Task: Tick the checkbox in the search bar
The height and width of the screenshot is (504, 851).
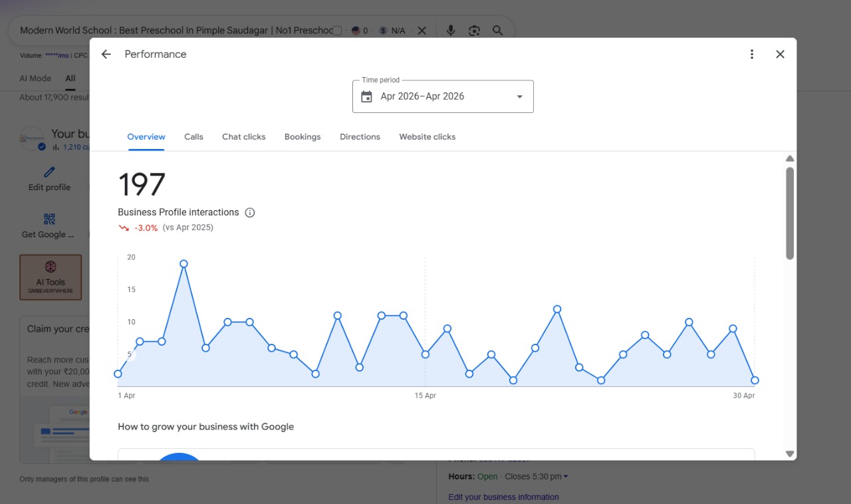Action: (x=337, y=31)
